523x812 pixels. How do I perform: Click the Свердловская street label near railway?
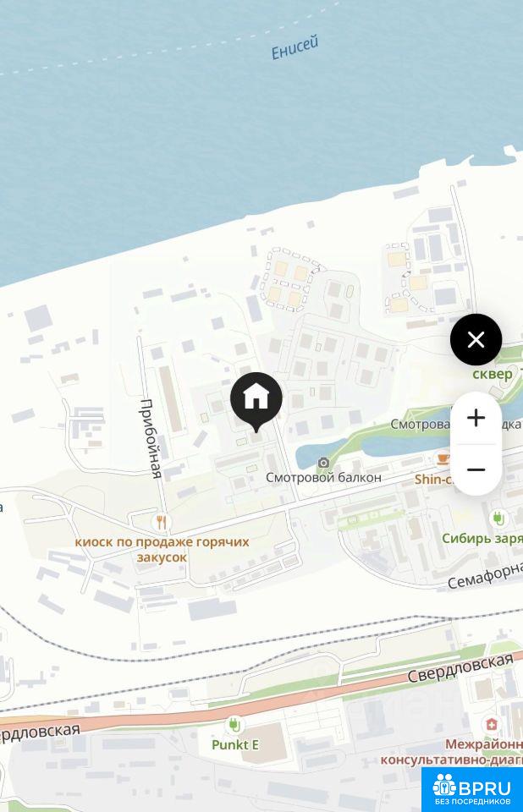coord(461,668)
